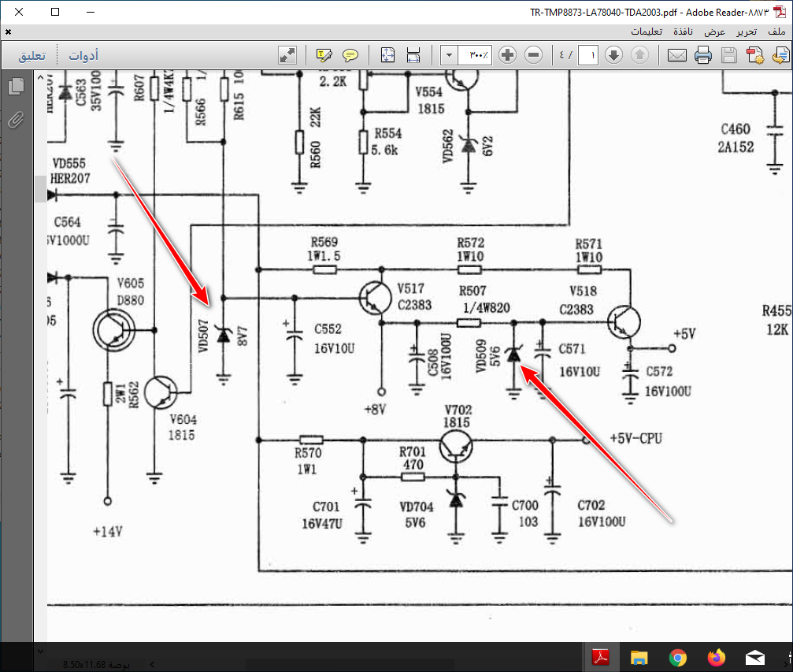The width and height of the screenshot is (793, 672).
Task: Click the +14V label
Action: tap(108, 531)
